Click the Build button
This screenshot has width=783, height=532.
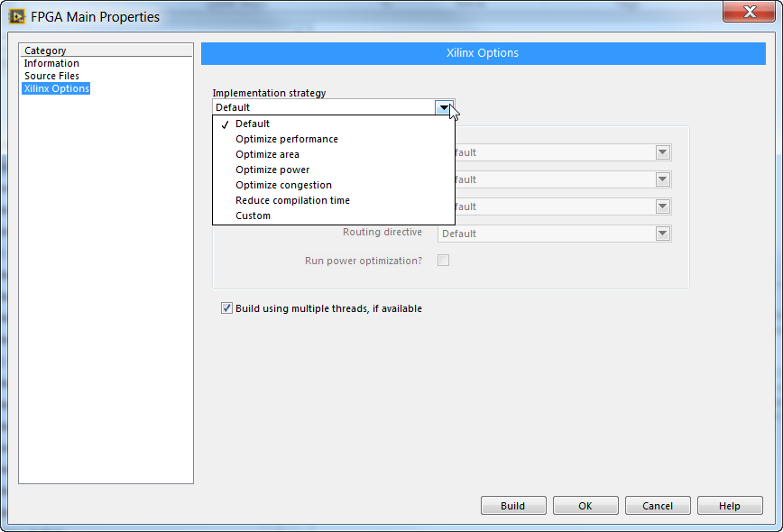[x=513, y=506]
